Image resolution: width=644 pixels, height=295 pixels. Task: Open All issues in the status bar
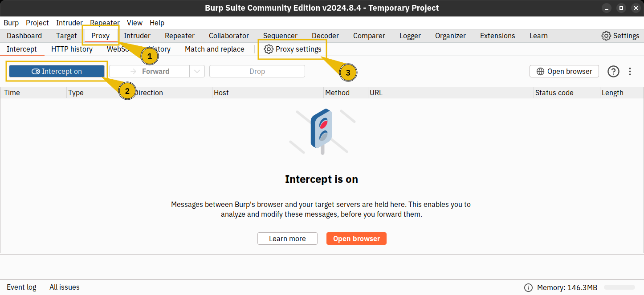[x=65, y=287]
